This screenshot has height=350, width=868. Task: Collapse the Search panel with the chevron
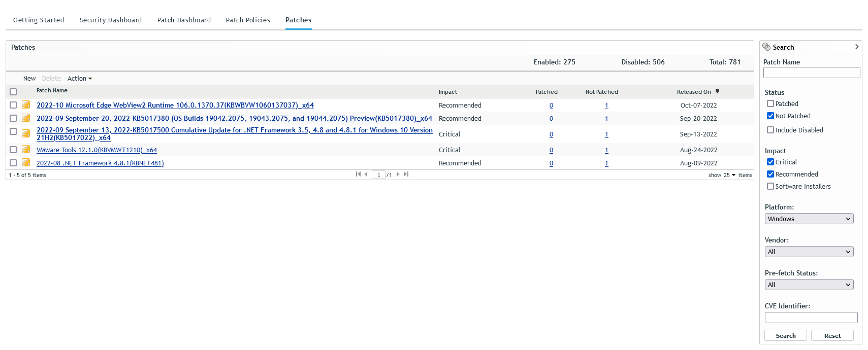856,47
